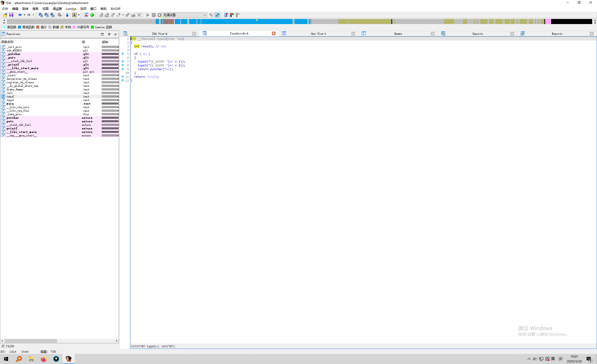The image size is (597, 364).
Task: Click the green circle toolbar icon
Action: [92, 15]
